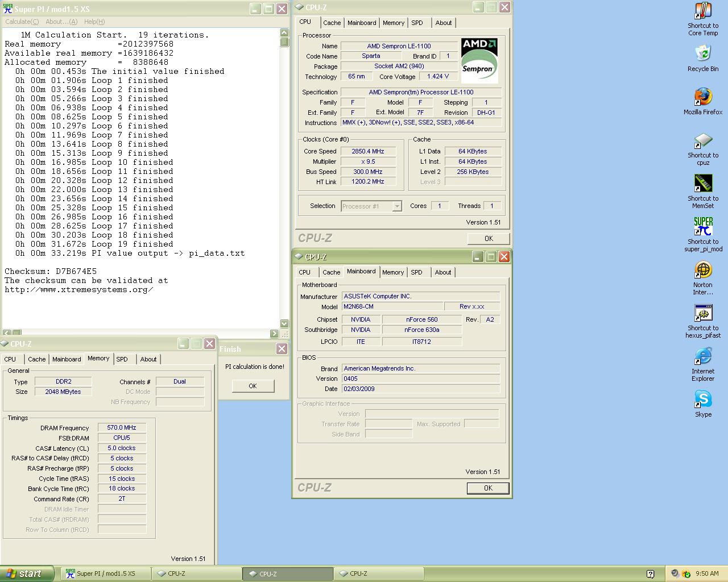Select the active middle CPU-Z taskbar button
Image resolution: width=728 pixels, height=582 pixels.
tap(288, 573)
